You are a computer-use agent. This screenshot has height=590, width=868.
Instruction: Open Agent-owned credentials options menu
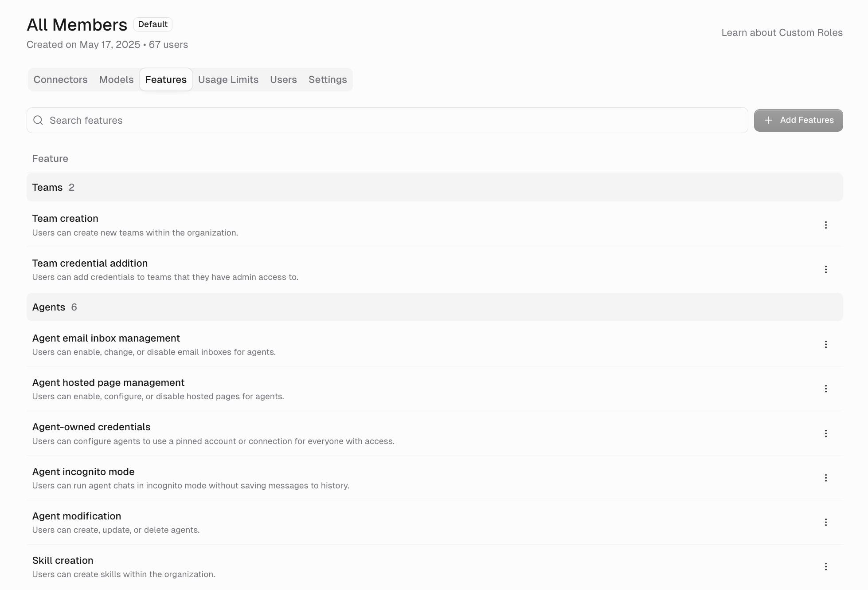[x=825, y=434]
